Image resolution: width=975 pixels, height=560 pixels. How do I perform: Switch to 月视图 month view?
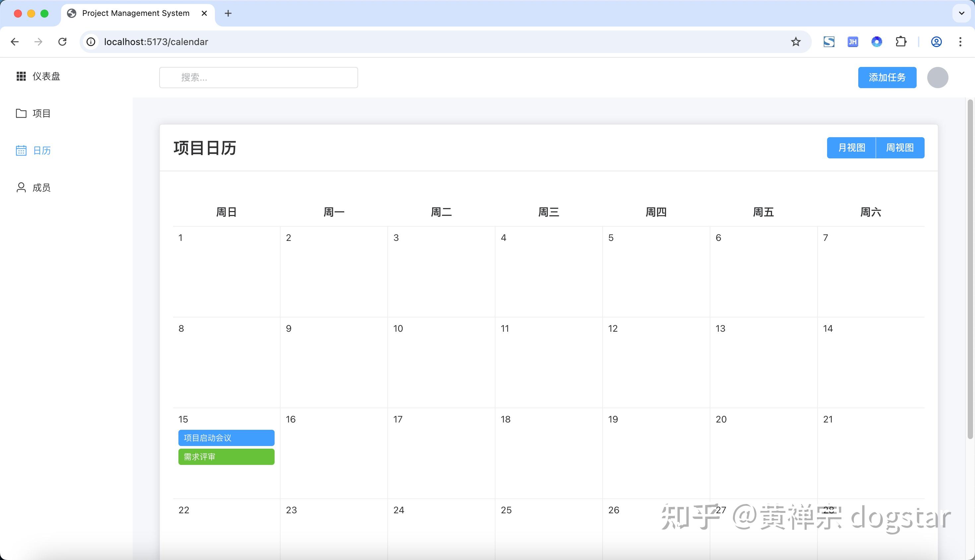[851, 148]
